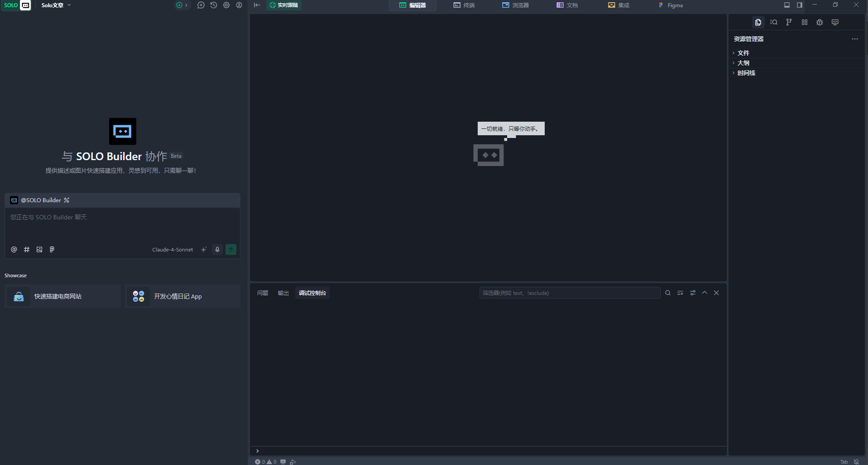Expand the 文件 section
The height and width of the screenshot is (465, 868).
click(743, 53)
